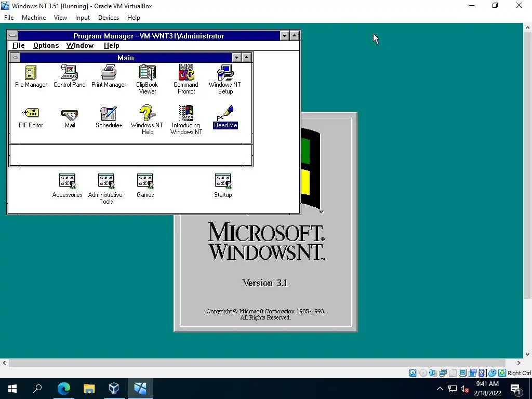Click scroll down arrow of VirtualBox window

click(x=528, y=354)
